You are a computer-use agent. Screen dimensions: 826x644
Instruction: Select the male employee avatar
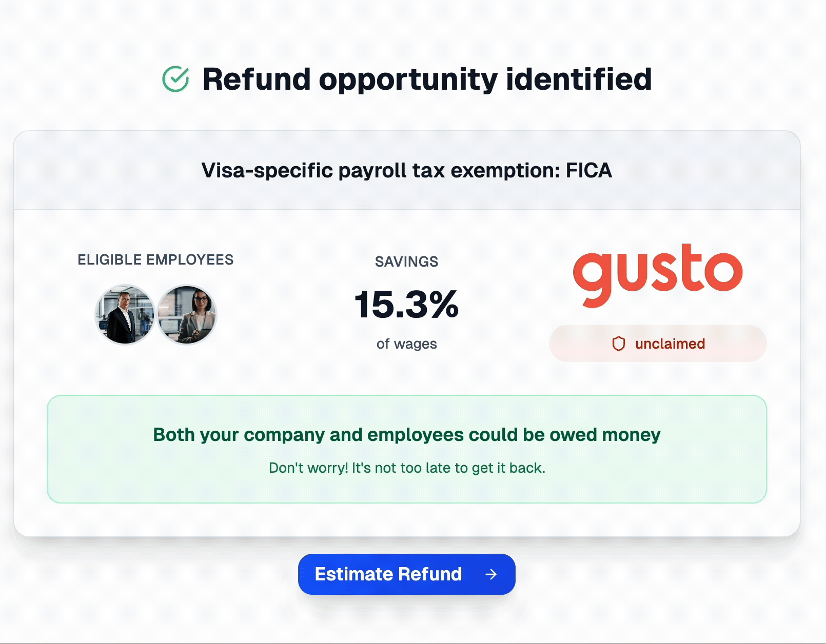(125, 315)
